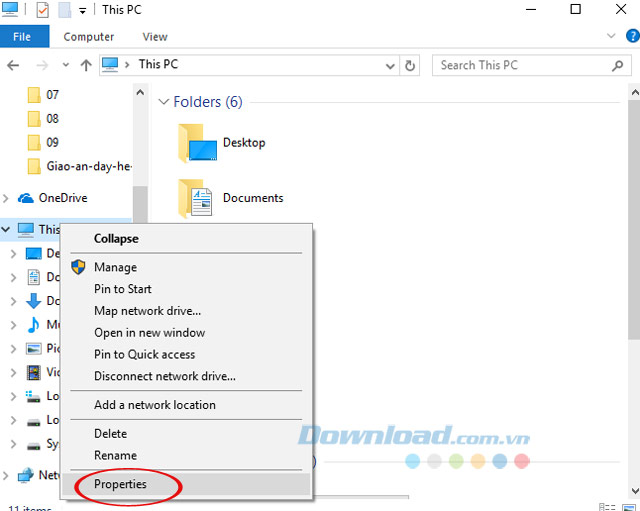Image resolution: width=640 pixels, height=511 pixels.
Task: Click the Search This PC box
Action: point(531,65)
